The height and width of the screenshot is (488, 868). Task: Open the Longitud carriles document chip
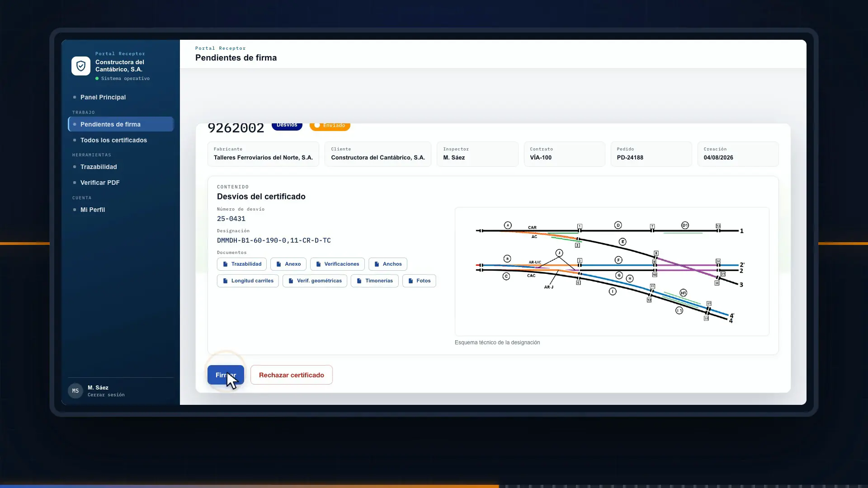(x=248, y=281)
